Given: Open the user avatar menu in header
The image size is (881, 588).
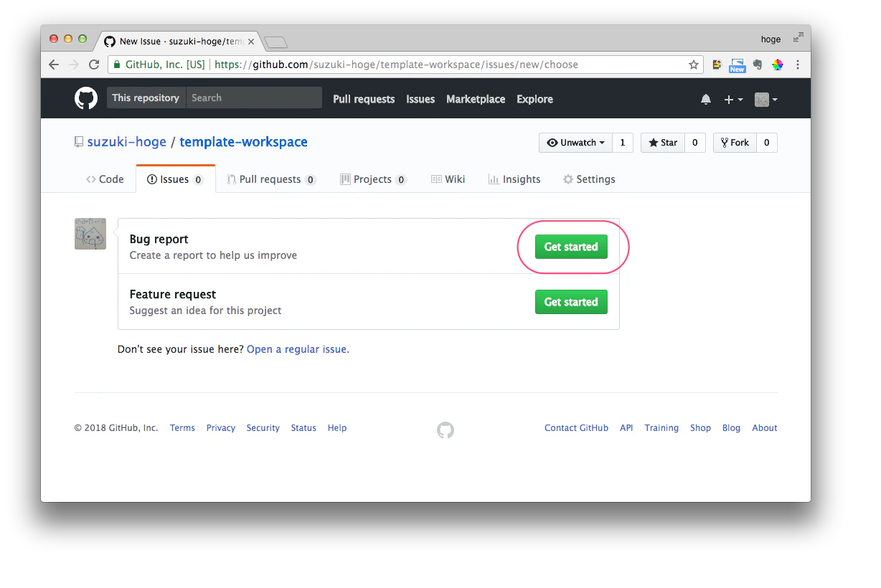Looking at the screenshot, I should [765, 100].
